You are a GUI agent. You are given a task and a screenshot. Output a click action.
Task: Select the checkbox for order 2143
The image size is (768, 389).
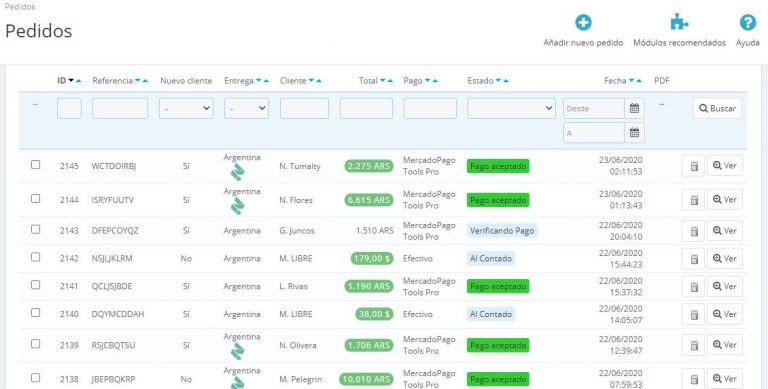pos(35,229)
